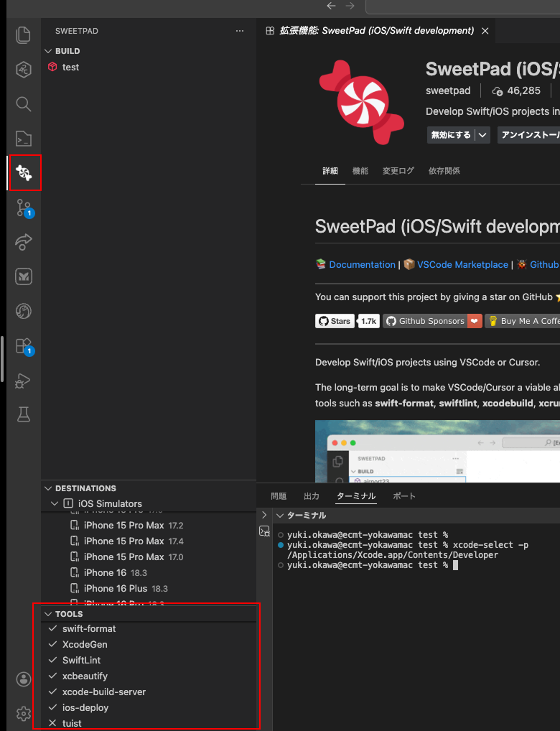Select the SweetPad candy icon in sidebar
This screenshot has width=560, height=731.
[24, 173]
